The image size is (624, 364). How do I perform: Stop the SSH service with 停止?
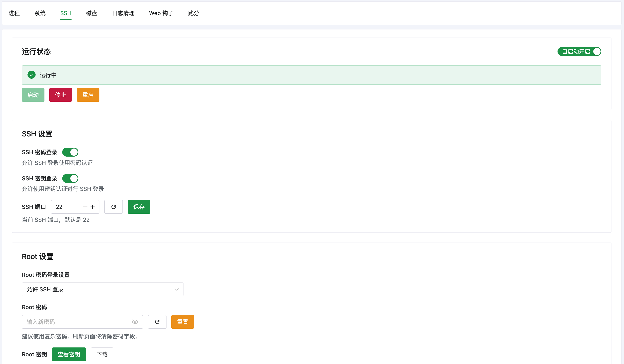[x=60, y=95]
